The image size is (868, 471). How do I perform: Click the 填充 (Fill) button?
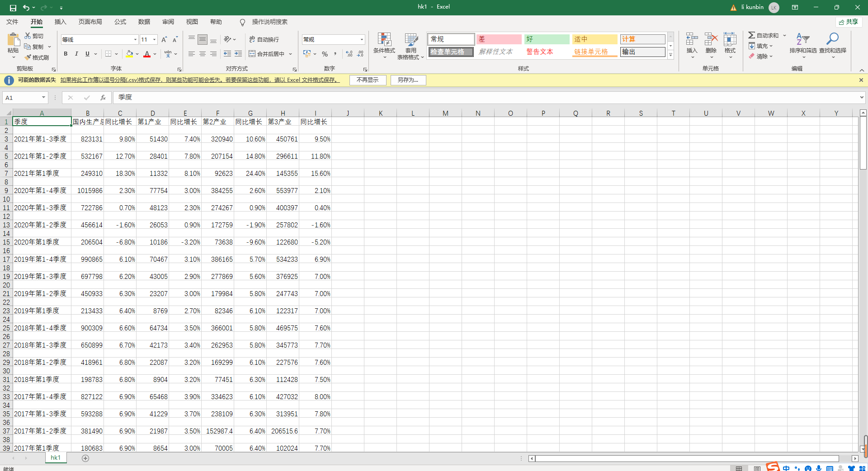click(761, 46)
